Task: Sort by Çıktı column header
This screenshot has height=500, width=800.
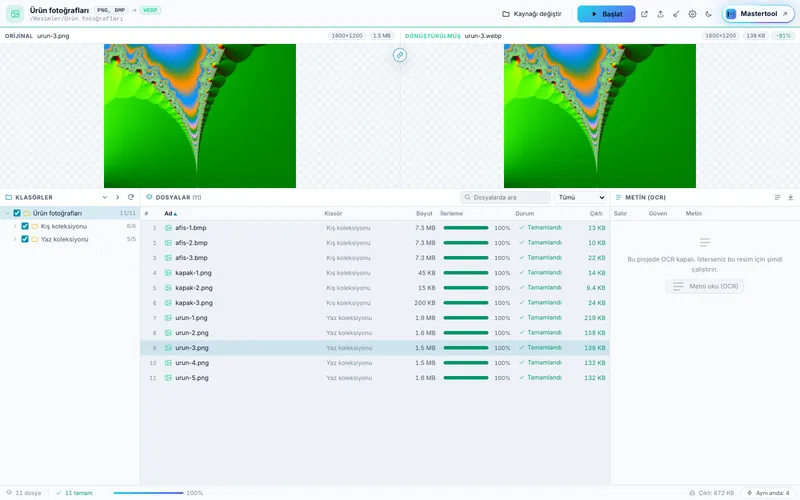Action: pyautogui.click(x=596, y=214)
